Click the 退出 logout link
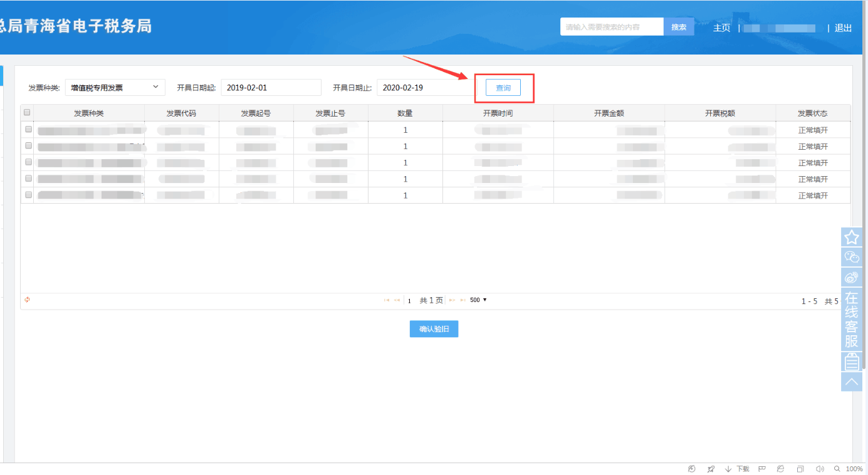Screen dimensions: 868x475 point(843,28)
